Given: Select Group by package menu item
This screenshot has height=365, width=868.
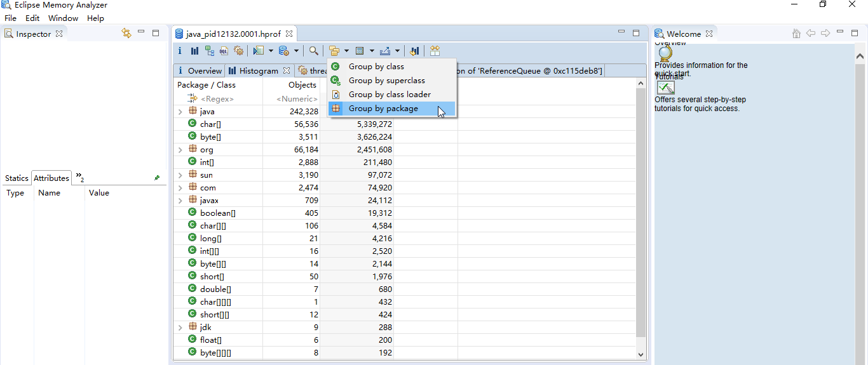Looking at the screenshot, I should point(392,109).
